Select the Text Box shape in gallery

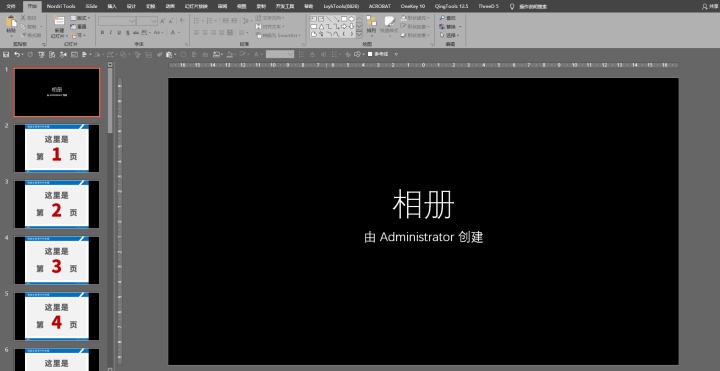(314, 19)
